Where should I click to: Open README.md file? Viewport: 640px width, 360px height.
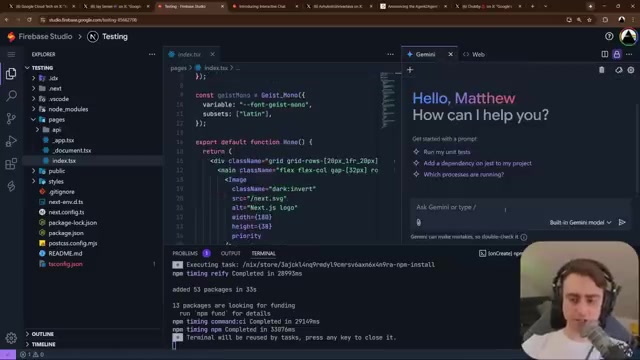65,253
